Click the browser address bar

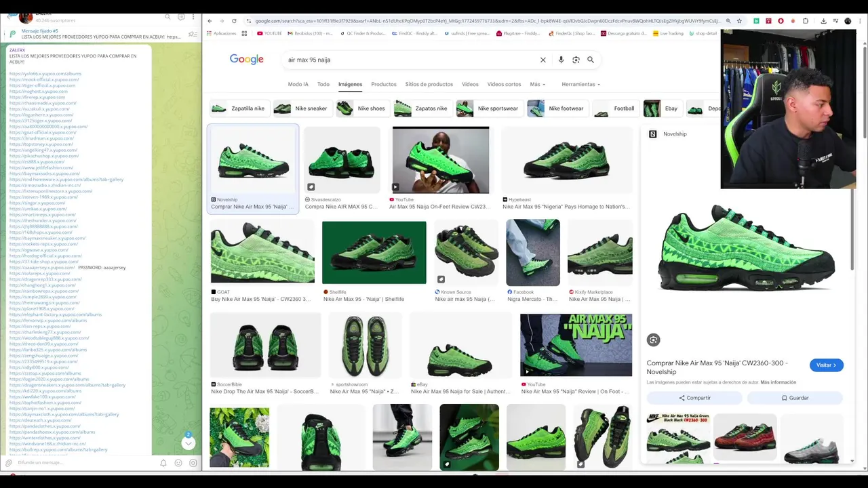tap(486, 21)
